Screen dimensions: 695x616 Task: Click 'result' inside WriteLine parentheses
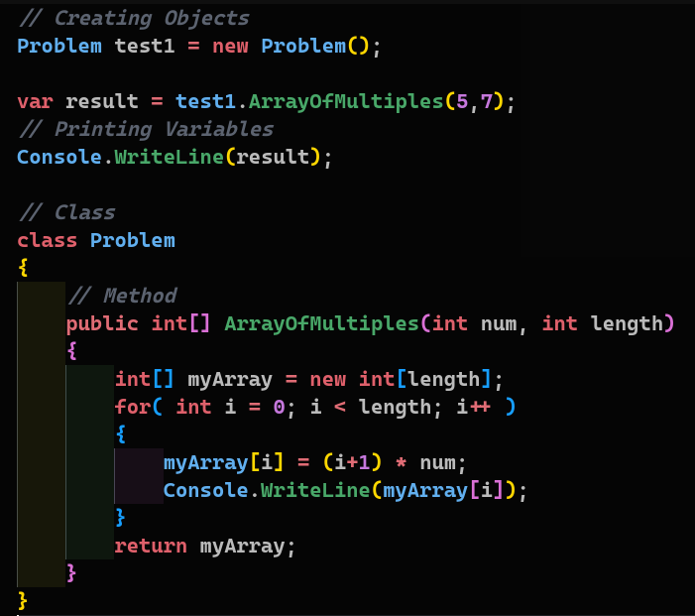tap(272, 157)
